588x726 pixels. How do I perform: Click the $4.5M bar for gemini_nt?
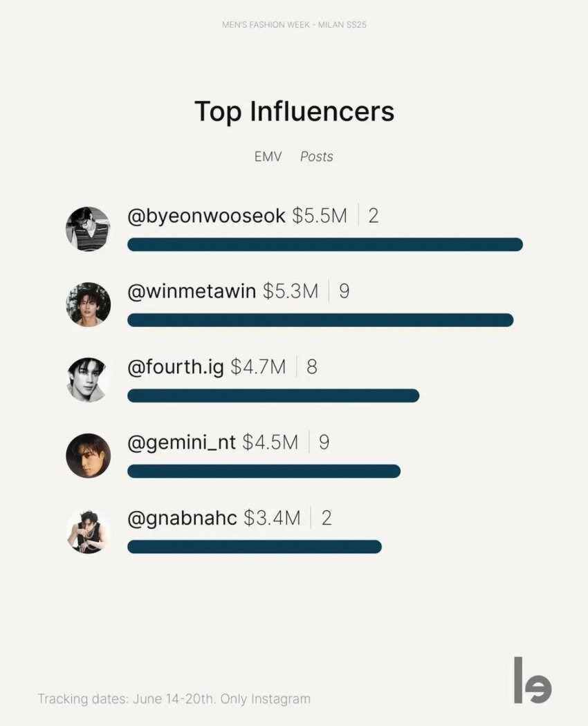[x=264, y=471]
